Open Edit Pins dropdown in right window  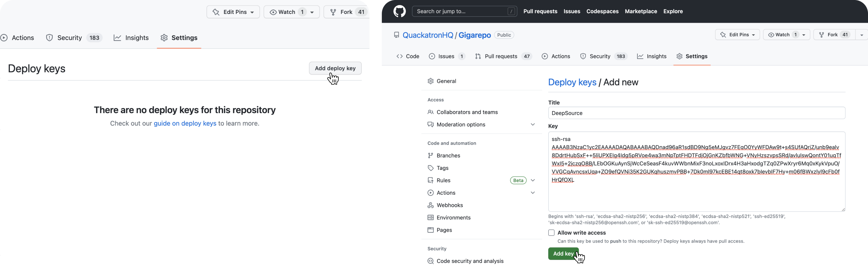pos(737,35)
